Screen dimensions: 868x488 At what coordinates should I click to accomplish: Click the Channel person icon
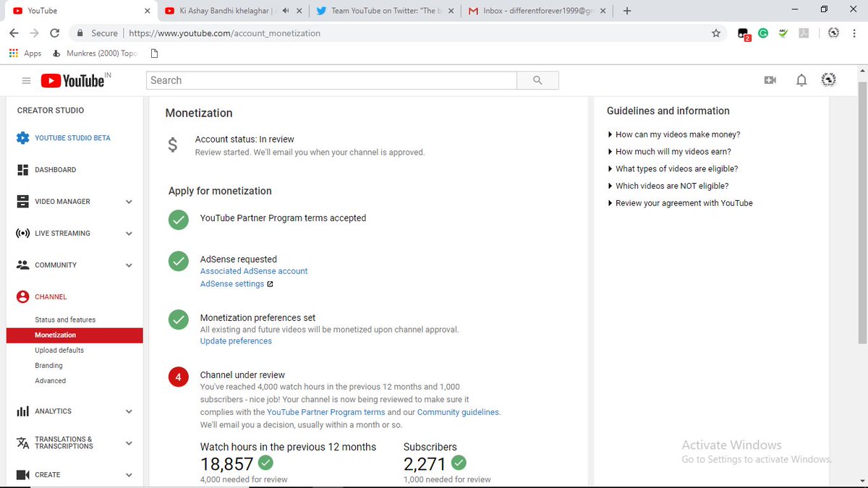coord(22,297)
